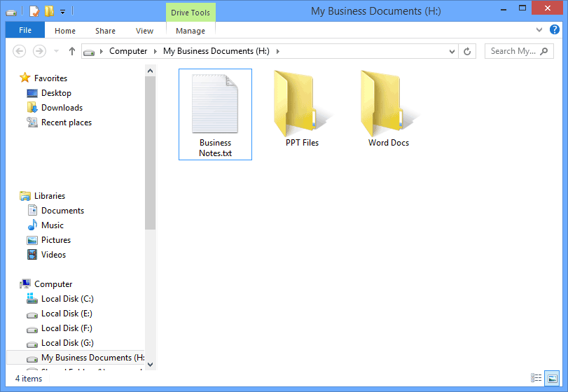Click the drive icon in title bar

coord(11,13)
